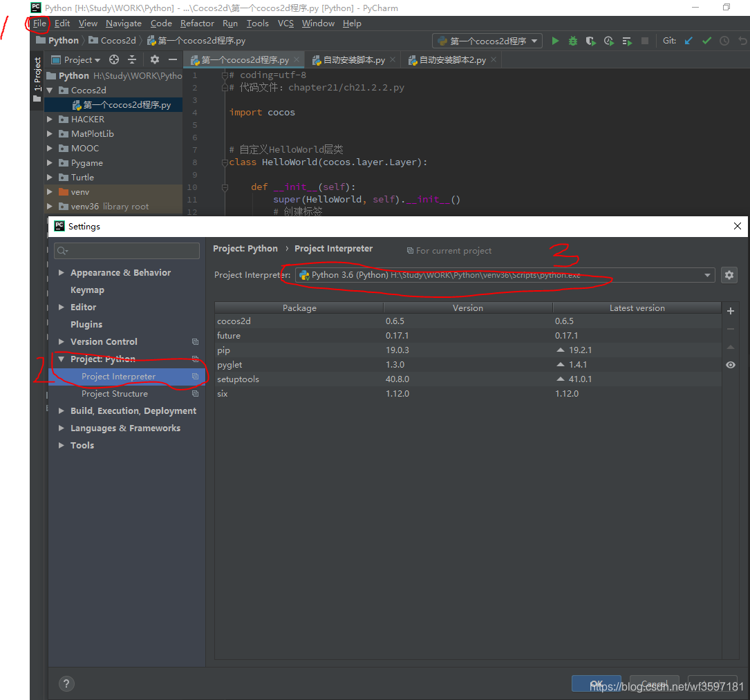Expand the HACKER folder

click(50, 120)
